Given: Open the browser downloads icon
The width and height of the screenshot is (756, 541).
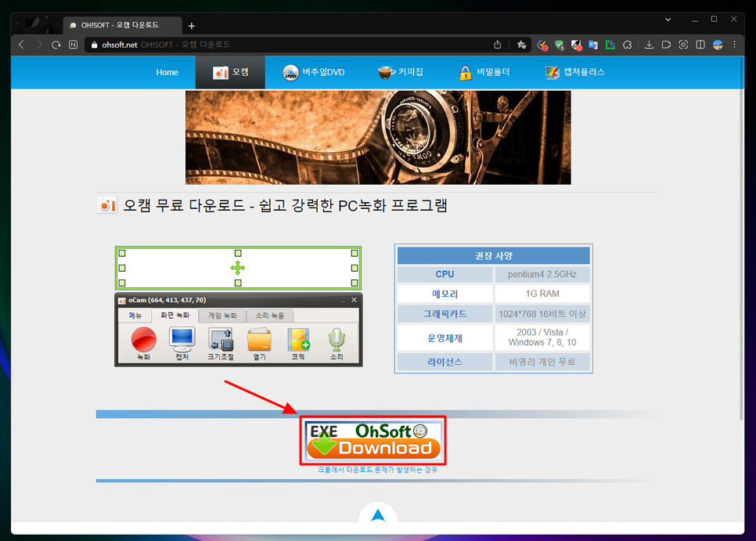Looking at the screenshot, I should pos(649,45).
